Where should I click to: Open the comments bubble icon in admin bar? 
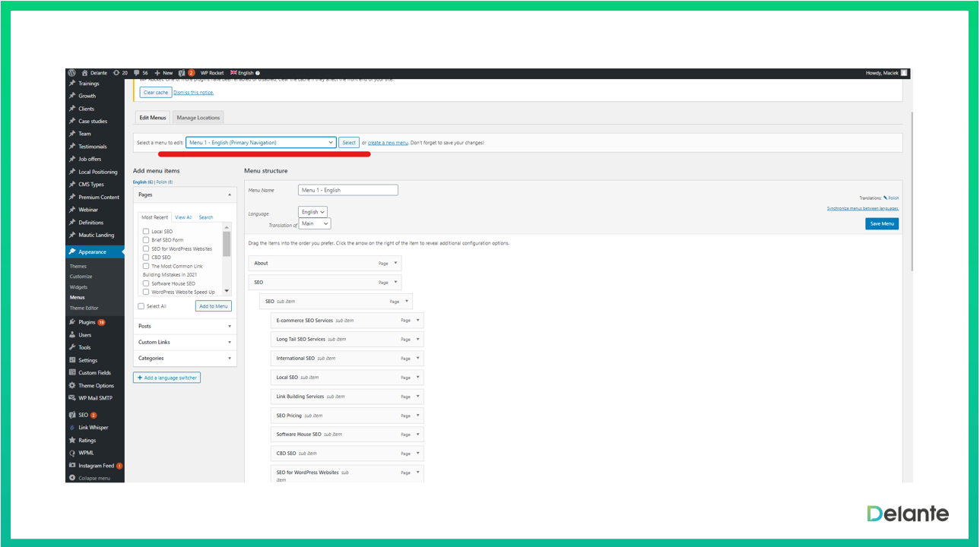(x=136, y=73)
